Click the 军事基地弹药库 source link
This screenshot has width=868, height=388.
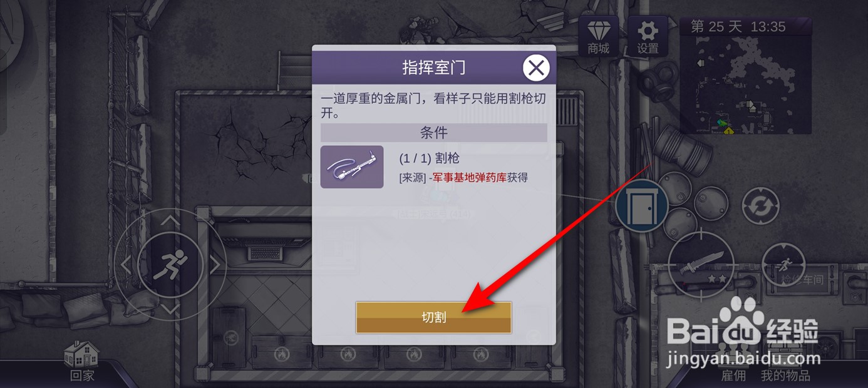tap(470, 178)
